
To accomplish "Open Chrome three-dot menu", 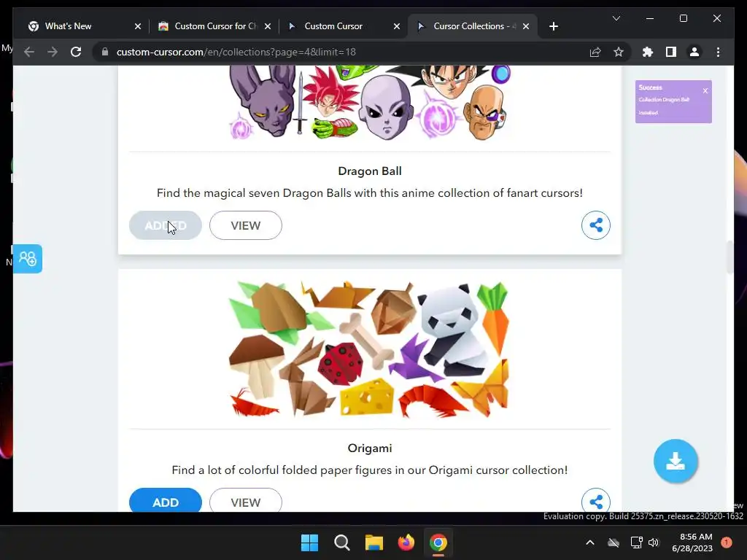I will pyautogui.click(x=718, y=52).
